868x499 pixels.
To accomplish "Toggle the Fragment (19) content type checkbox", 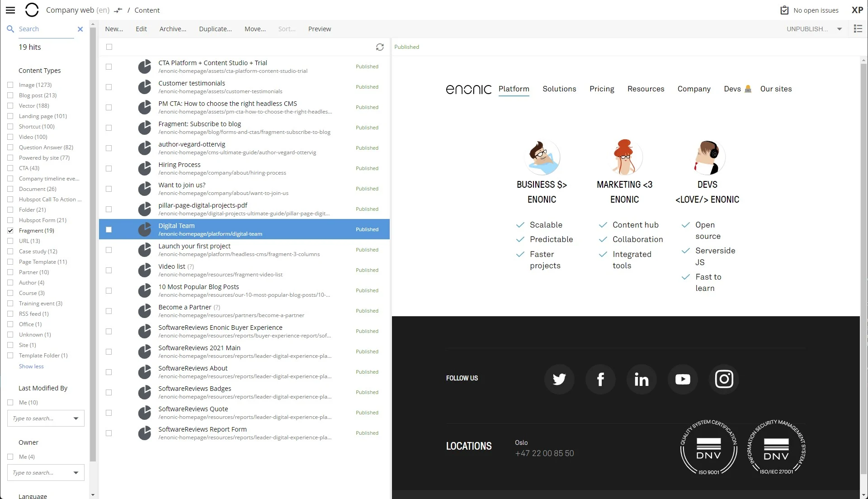I will [x=10, y=230].
